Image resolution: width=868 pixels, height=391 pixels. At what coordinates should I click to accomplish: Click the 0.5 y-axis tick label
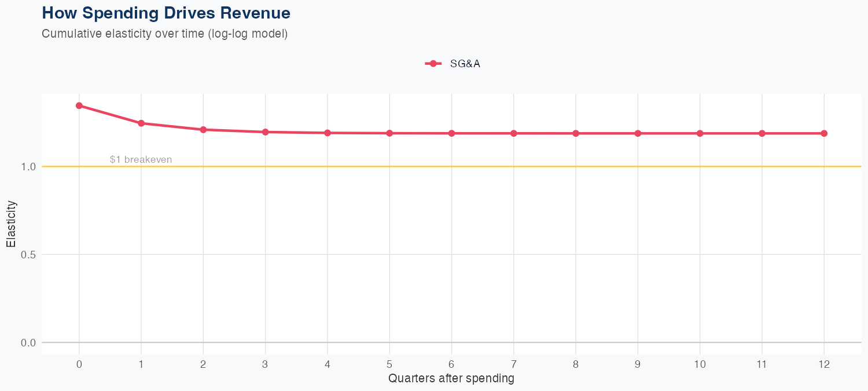click(x=28, y=254)
